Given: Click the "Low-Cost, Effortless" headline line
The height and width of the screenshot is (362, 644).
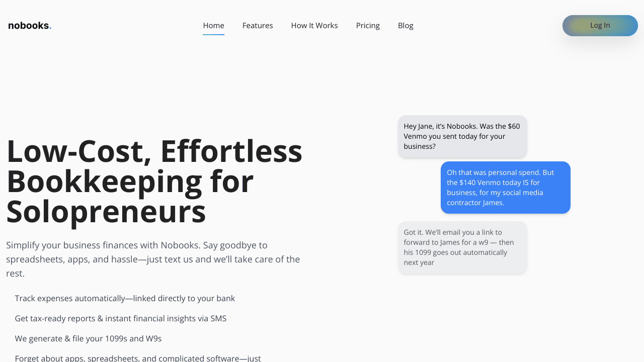Looking at the screenshot, I should [154, 151].
